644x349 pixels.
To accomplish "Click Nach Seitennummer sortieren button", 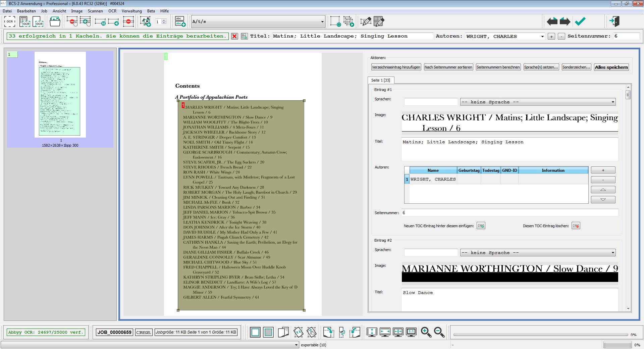I will [448, 67].
